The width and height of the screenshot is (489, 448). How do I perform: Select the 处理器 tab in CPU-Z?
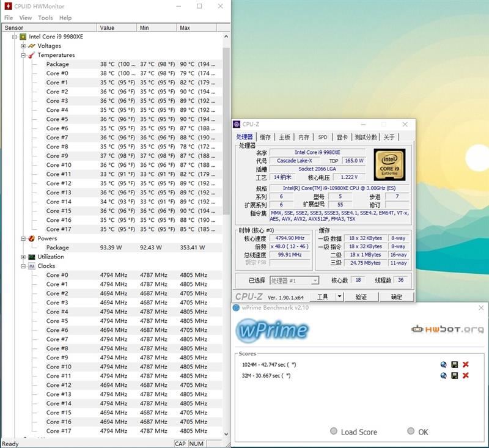[x=244, y=137]
